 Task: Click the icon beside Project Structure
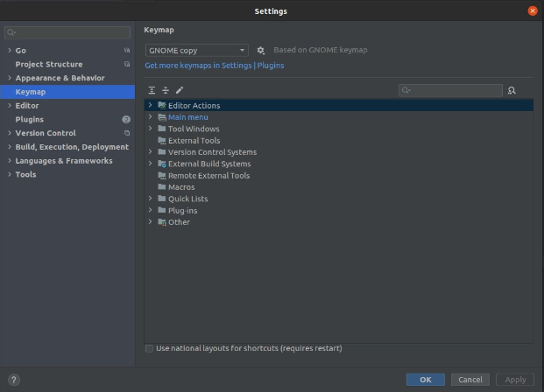click(x=127, y=64)
